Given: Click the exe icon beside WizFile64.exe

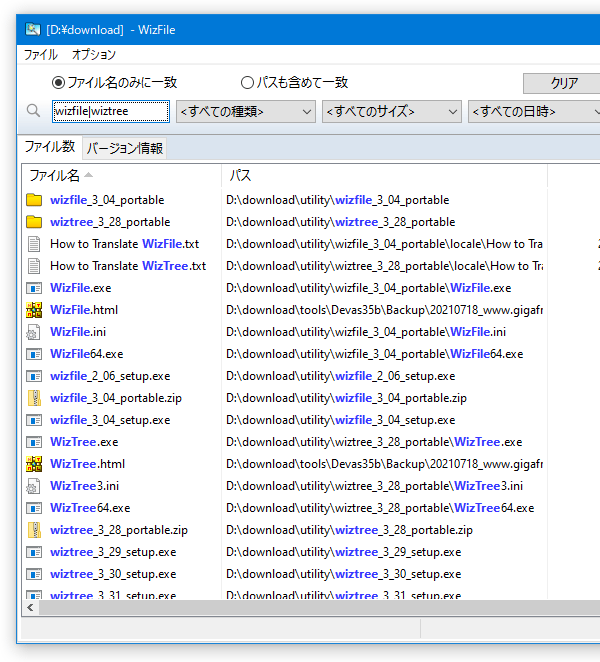Looking at the screenshot, I should [x=34, y=354].
